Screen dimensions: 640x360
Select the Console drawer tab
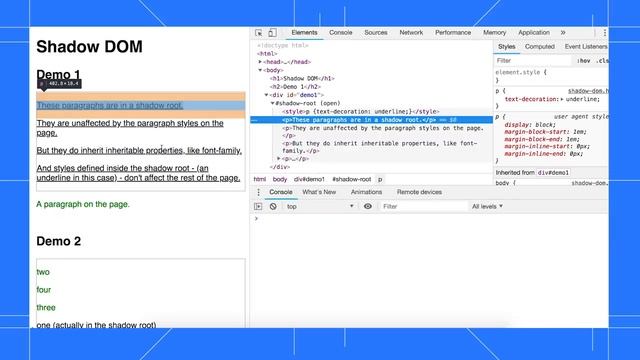(280, 192)
